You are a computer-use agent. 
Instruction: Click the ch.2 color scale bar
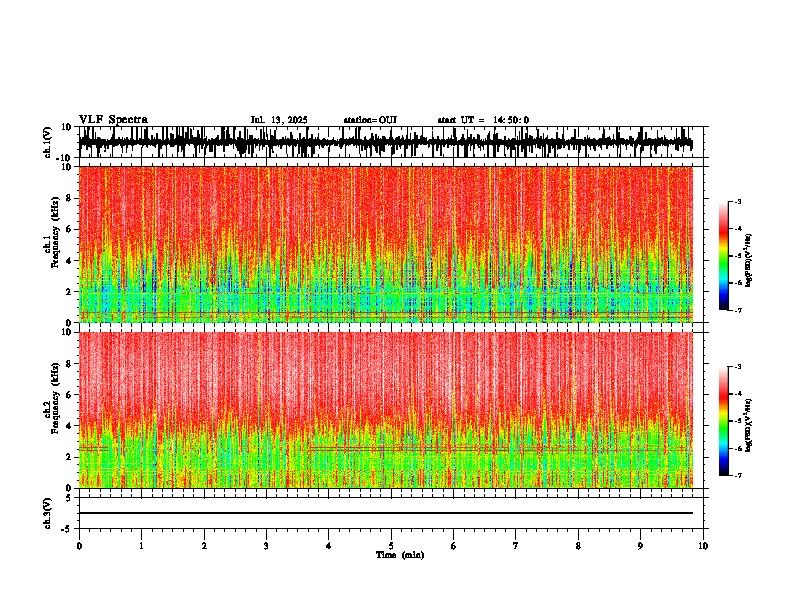tap(723, 421)
